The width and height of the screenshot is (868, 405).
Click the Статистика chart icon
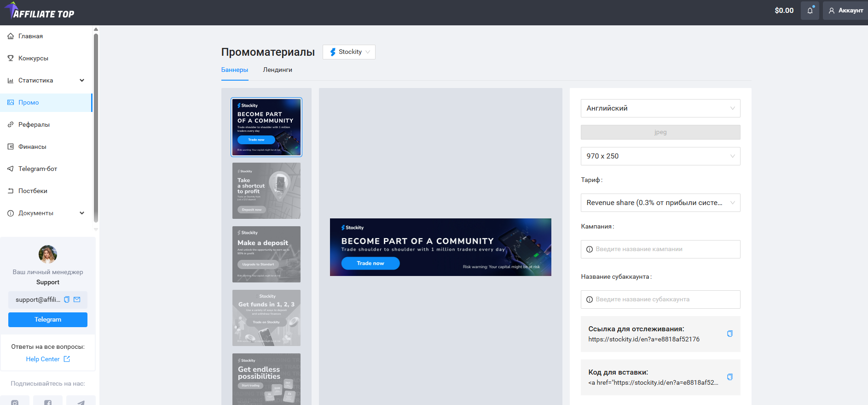(11, 80)
